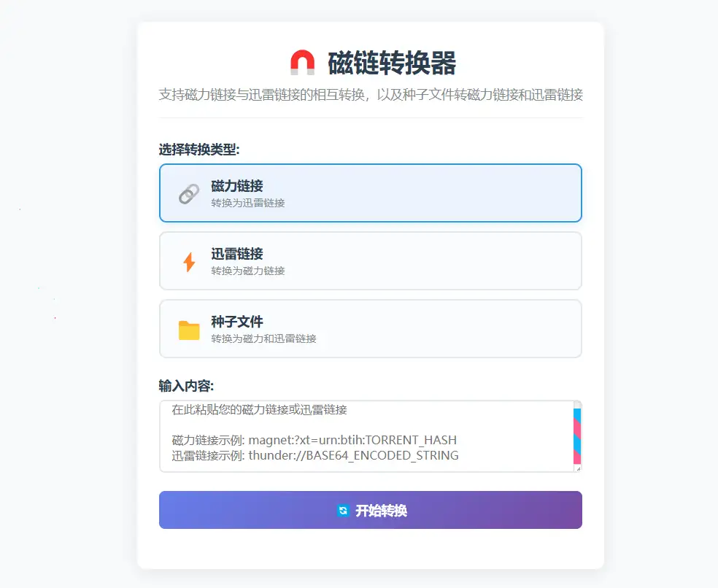This screenshot has width=718, height=588.
Task: Select the 迅雷链接 conversion option title
Action: tap(237, 254)
